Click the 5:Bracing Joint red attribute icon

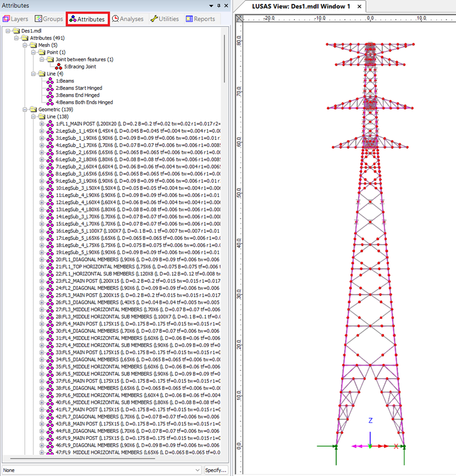(58, 67)
